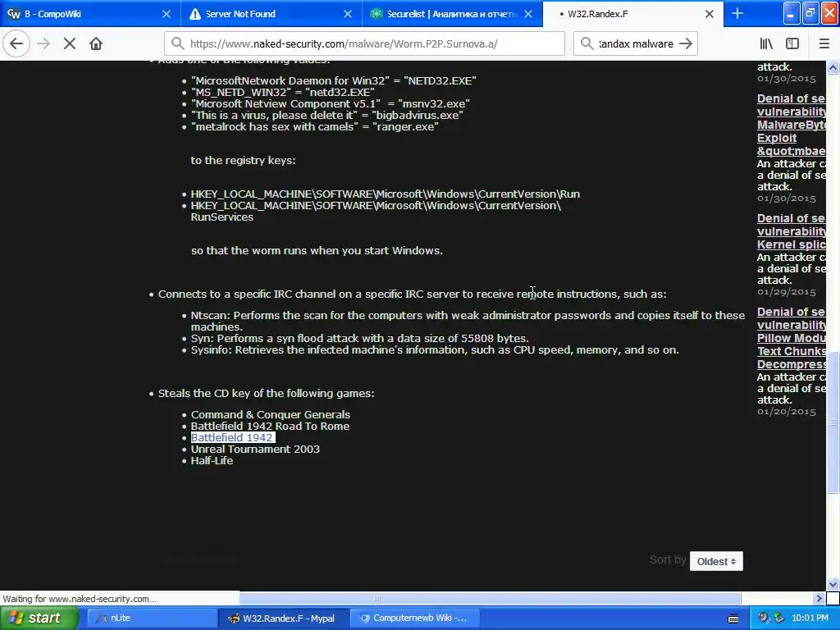This screenshot has height=630, width=840.
Task: Click the 'Syn: Performs a syn flood' line
Action: (x=359, y=339)
